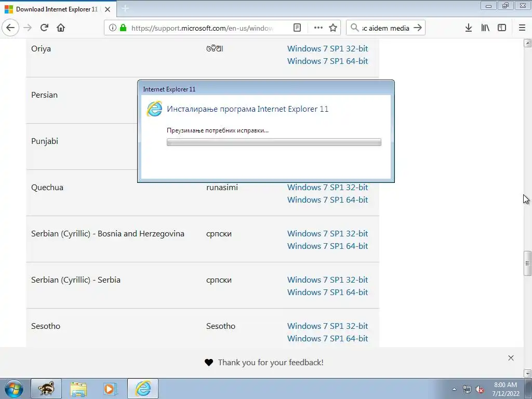Dismiss the feedback thank-you banner
Screen dimensions: 532x399
511,358
